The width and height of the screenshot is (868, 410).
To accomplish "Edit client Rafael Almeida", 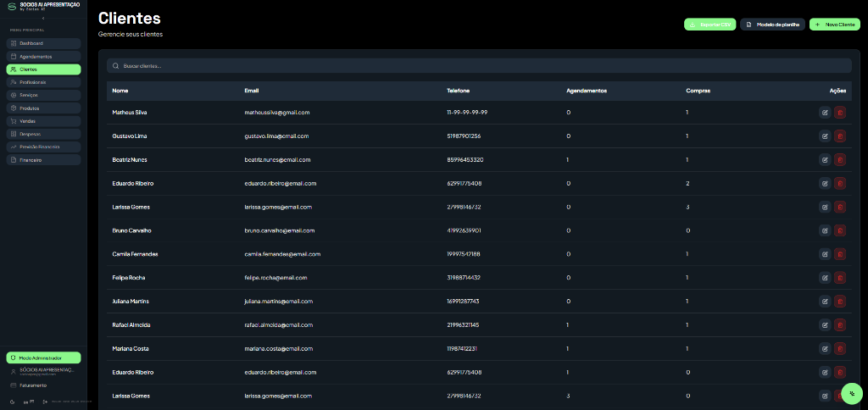I will click(825, 325).
